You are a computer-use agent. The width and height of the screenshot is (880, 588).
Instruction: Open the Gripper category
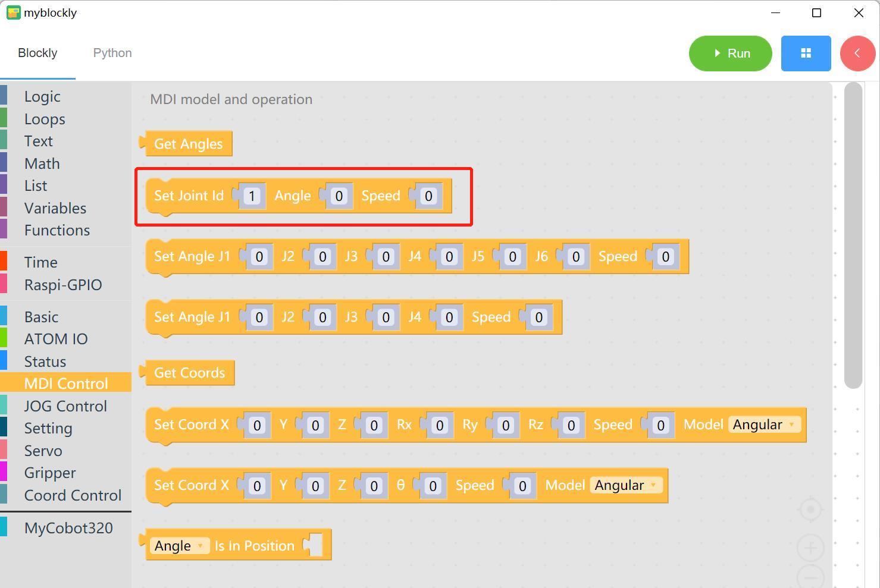(50, 473)
